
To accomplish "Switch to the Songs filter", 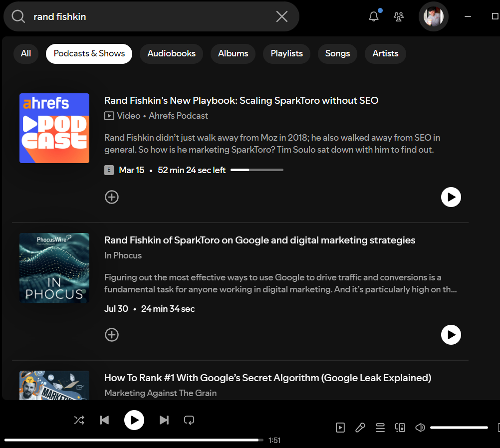I will point(337,53).
